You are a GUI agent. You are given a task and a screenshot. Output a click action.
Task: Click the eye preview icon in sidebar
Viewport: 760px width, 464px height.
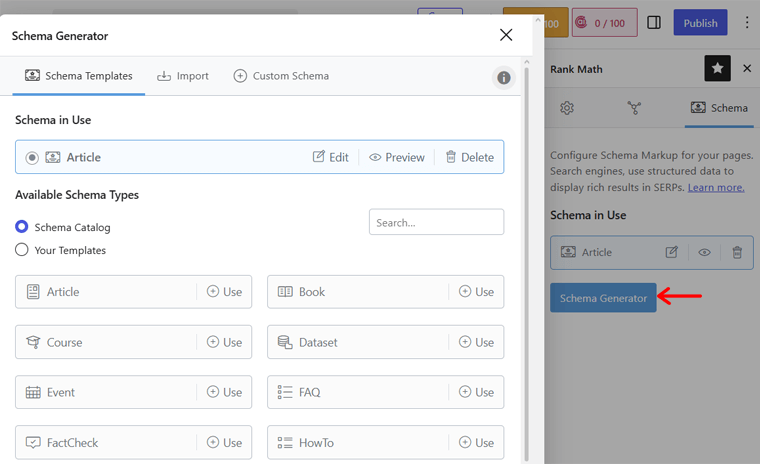[x=704, y=252]
